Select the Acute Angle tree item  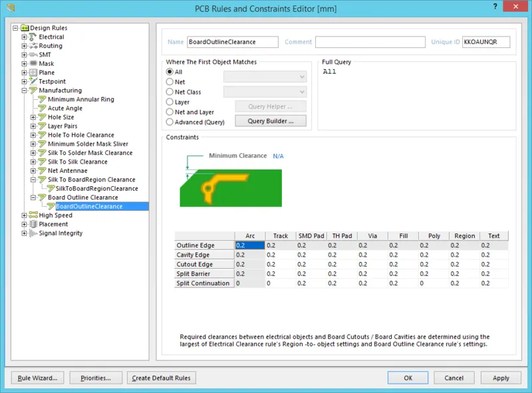65,108
